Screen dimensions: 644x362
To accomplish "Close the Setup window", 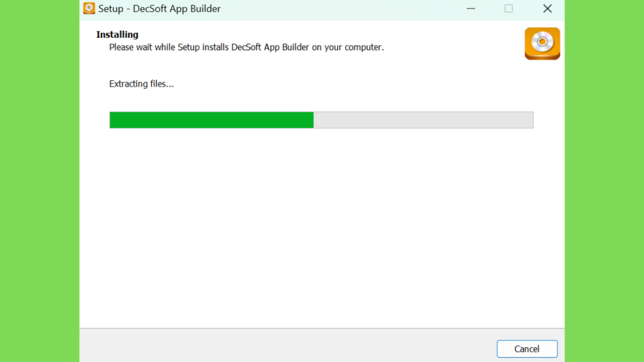I will pos(547,9).
